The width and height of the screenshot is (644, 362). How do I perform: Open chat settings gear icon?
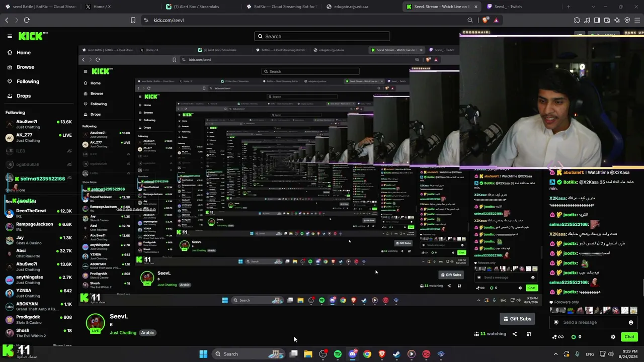tap(613, 337)
